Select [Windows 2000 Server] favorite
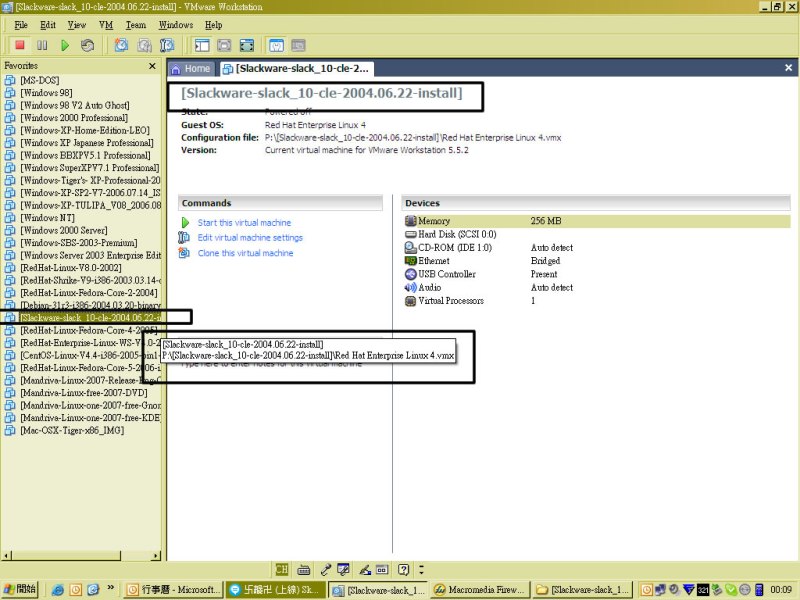The height and width of the screenshot is (600, 800). [64, 231]
